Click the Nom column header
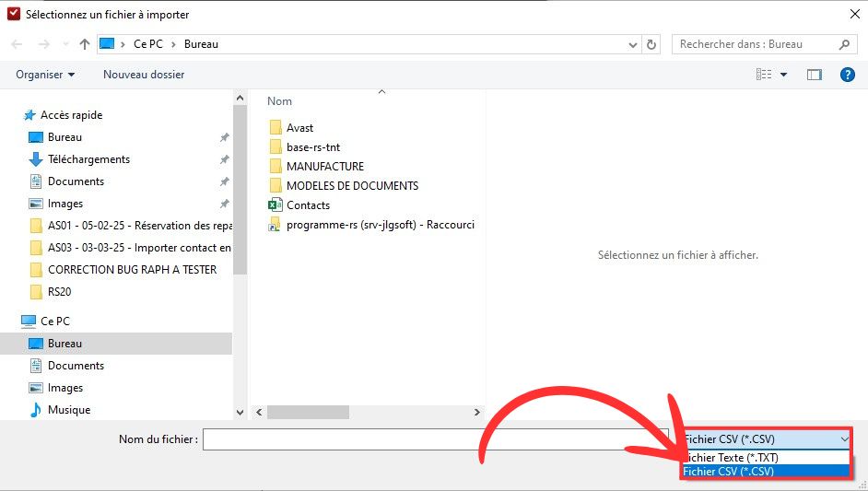Screen dimensions: 868x491 [x=280, y=101]
